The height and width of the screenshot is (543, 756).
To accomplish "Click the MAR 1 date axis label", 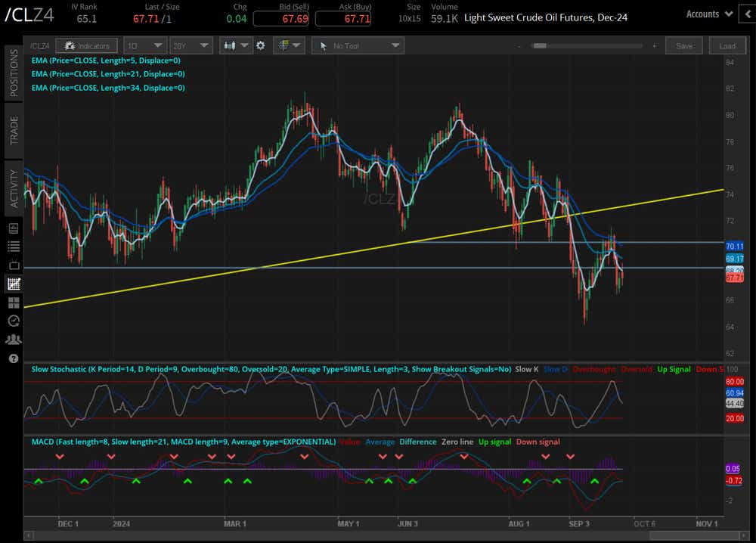I will [x=235, y=523].
